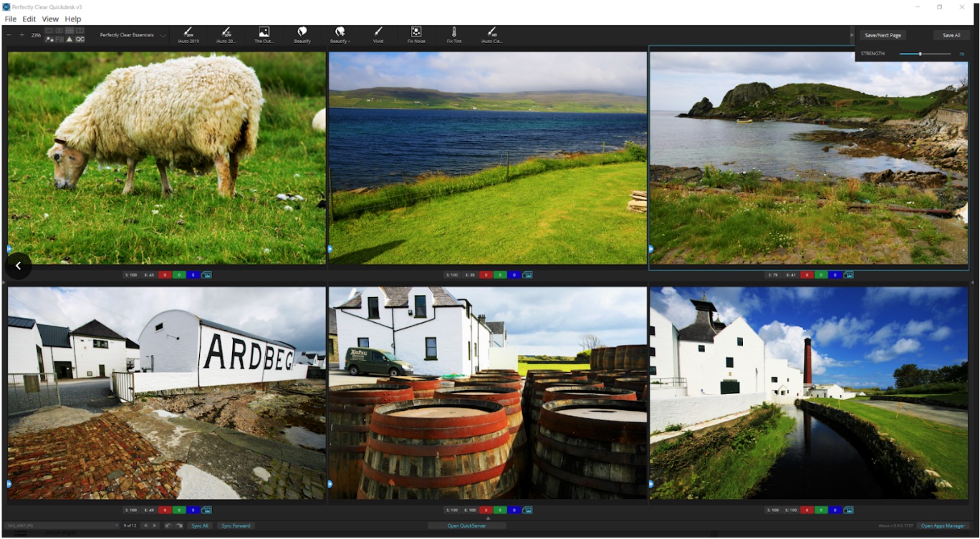Viewport: 980px width, 539px height.
Task: Apply the Fix Tint preset
Action: pos(454,35)
